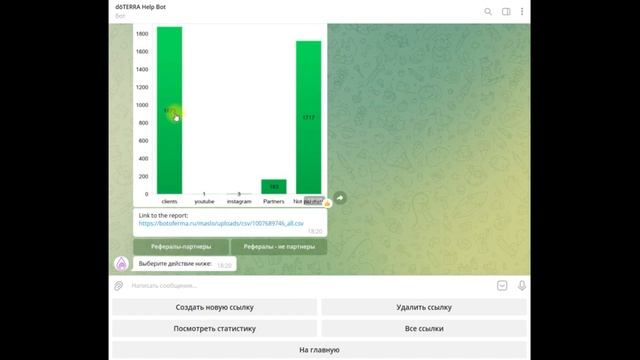Open the three-dot more options menu
Screen dimensions: 640x360
(x=522, y=11)
